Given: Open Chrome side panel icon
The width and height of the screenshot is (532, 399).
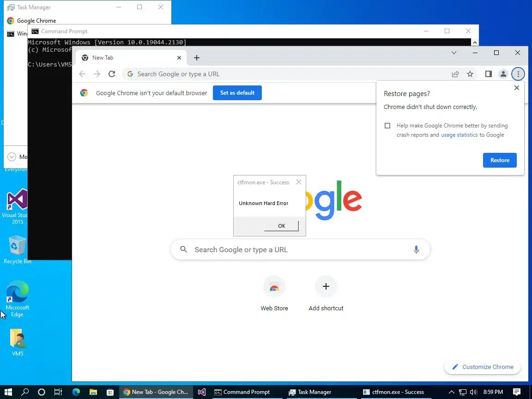Looking at the screenshot, I should (488, 74).
